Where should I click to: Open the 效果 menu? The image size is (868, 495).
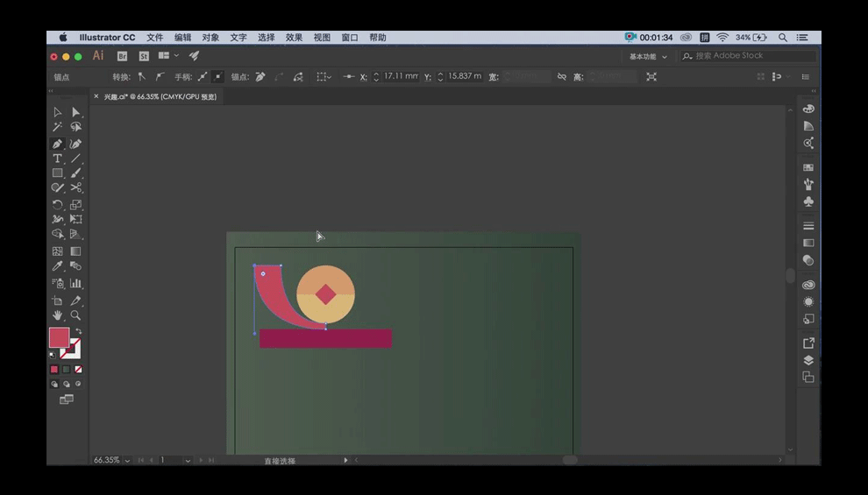[294, 38]
